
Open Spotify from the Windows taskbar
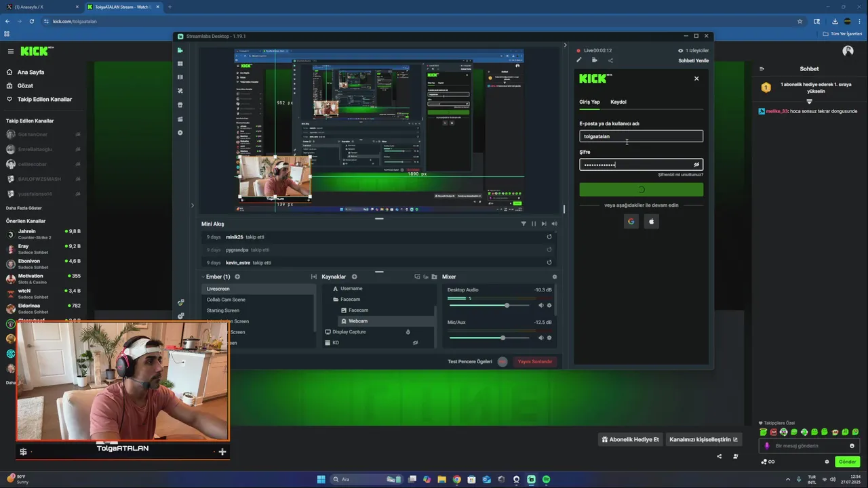pos(546,479)
